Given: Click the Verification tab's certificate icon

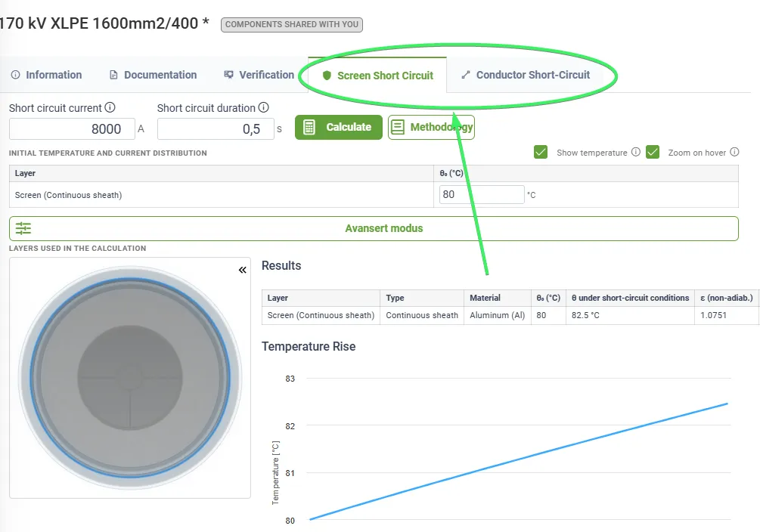Looking at the screenshot, I should point(228,75).
